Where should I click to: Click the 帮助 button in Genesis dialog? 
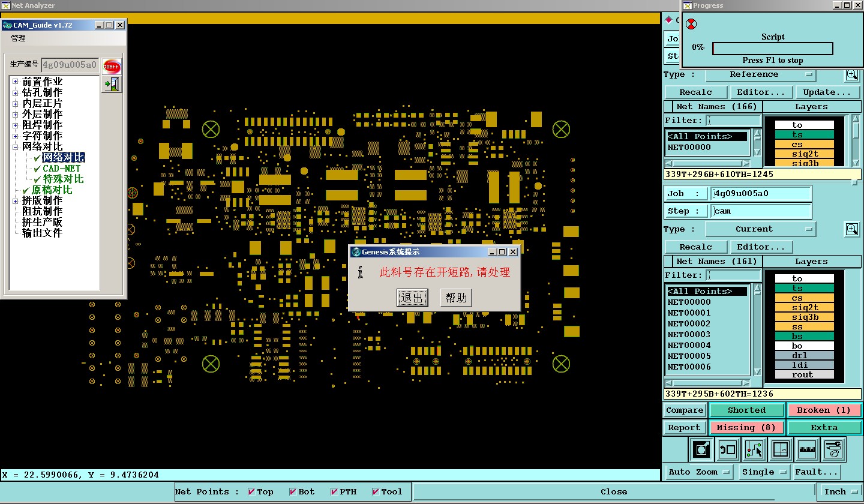[456, 298]
